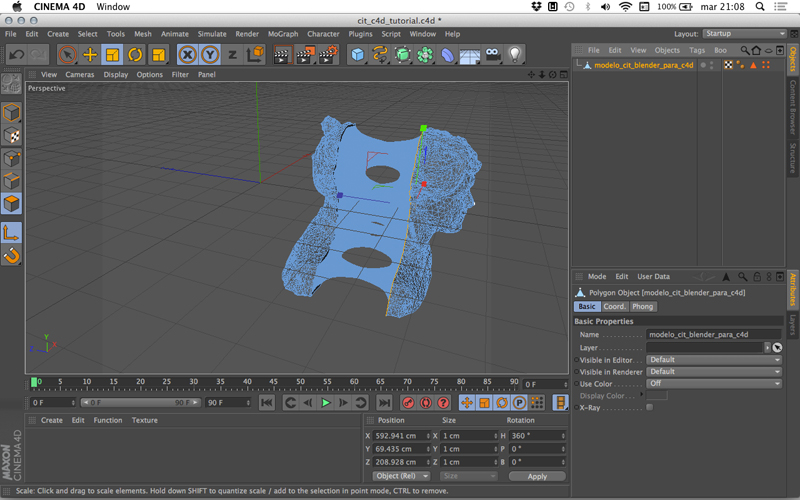Activate the Rotate tool

coord(135,55)
